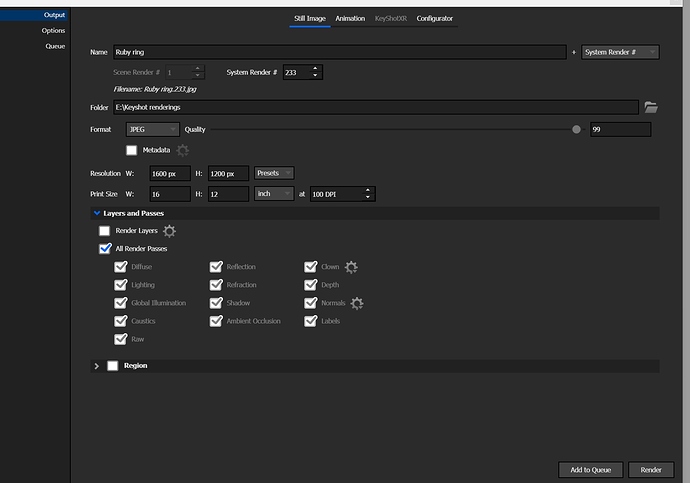Viewport: 690px width, 483px height.
Task: Switch to the Configurator tab
Action: (x=435, y=18)
